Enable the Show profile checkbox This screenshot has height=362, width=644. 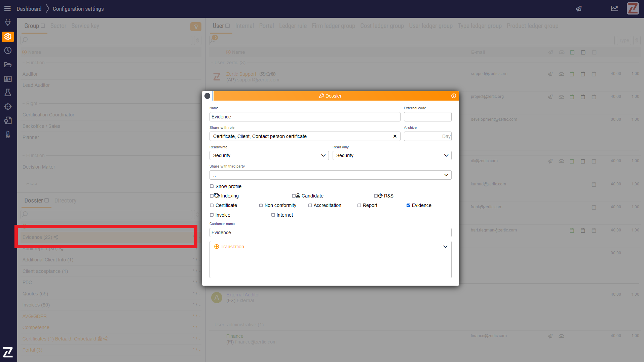click(212, 186)
